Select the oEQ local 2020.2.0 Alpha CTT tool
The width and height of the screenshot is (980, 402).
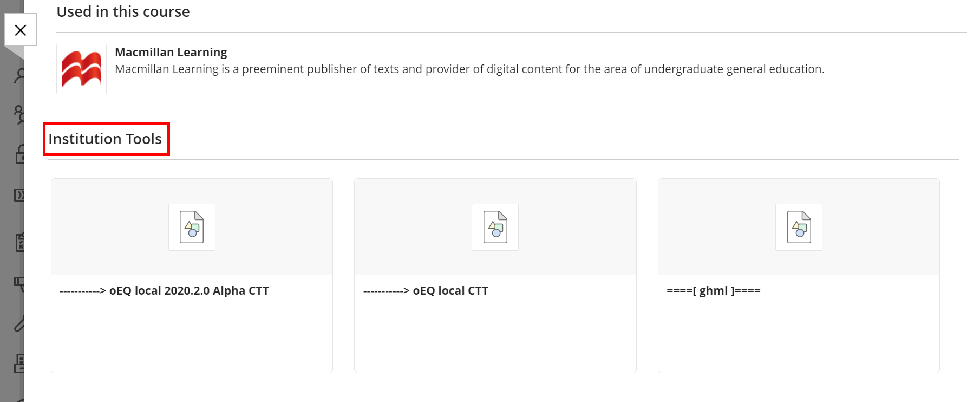pos(191,275)
